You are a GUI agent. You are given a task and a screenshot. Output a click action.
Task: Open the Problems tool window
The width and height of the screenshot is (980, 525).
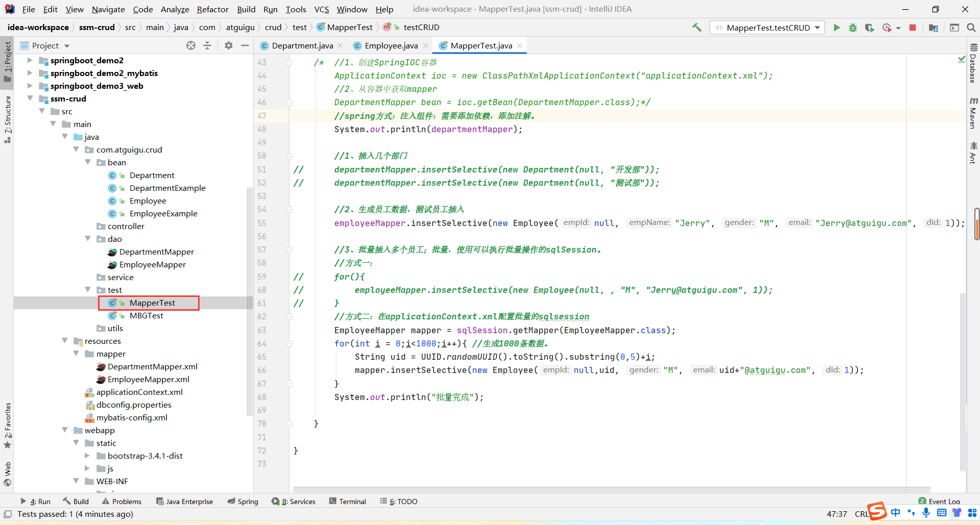122,502
